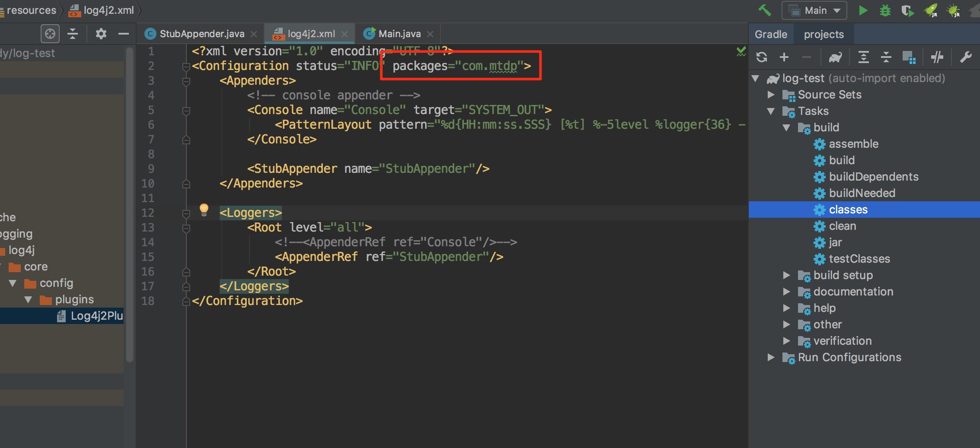980x448 pixels.
Task: Switch to the Main.java editor tab
Action: (x=398, y=33)
